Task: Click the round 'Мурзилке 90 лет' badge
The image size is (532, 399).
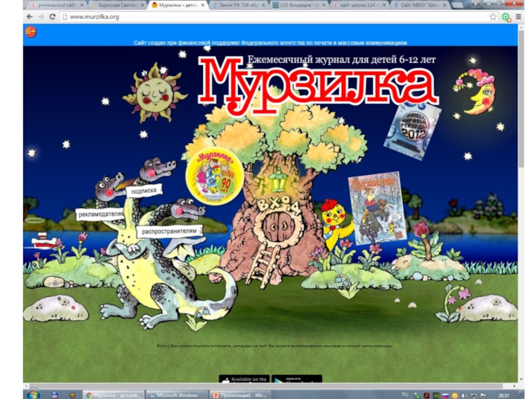Action: [x=214, y=176]
